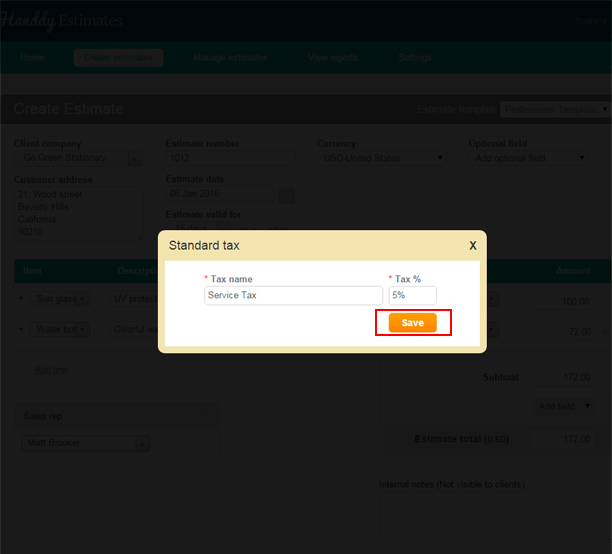612x554 pixels.
Task: Open the Estimate template dropdown
Action: (x=556, y=109)
